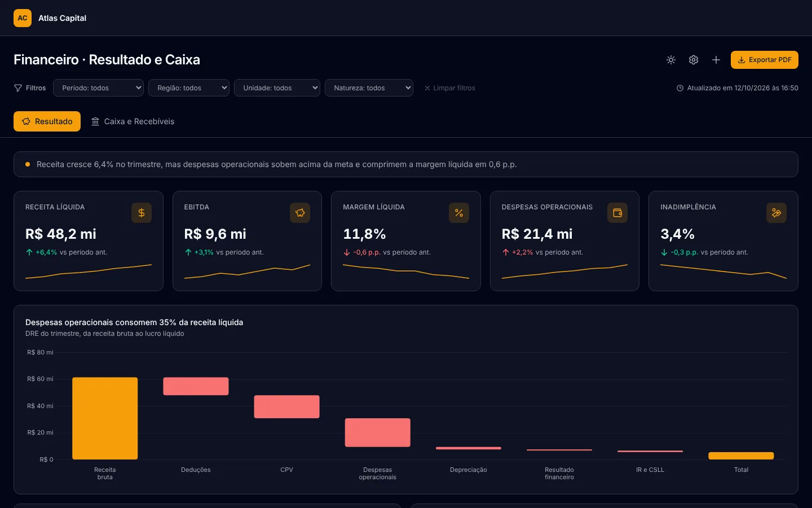Click the Receita cresce 6,4% summary banner

click(406, 164)
